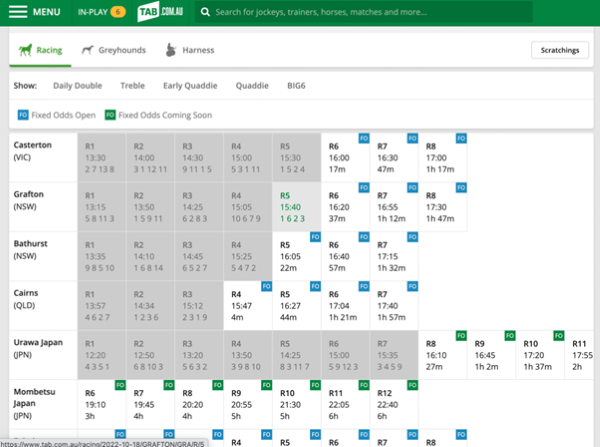Open Bathurst R7 at 17:15
Image resolution: width=600 pixels, height=447 pixels.
click(x=394, y=256)
